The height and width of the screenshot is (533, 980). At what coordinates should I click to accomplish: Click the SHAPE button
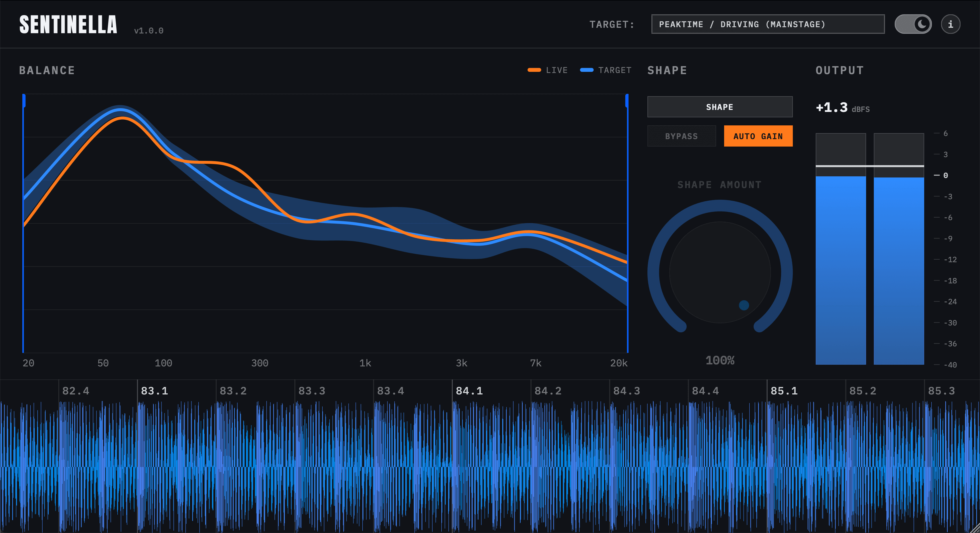720,107
